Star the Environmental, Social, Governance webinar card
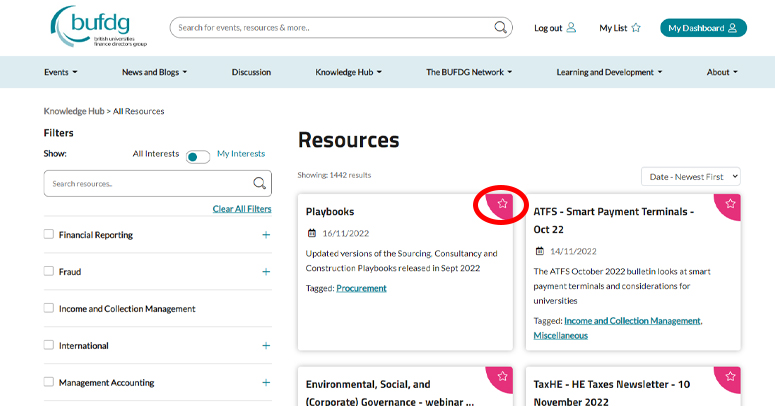Image resolution: width=775 pixels, height=406 pixels. [503, 376]
